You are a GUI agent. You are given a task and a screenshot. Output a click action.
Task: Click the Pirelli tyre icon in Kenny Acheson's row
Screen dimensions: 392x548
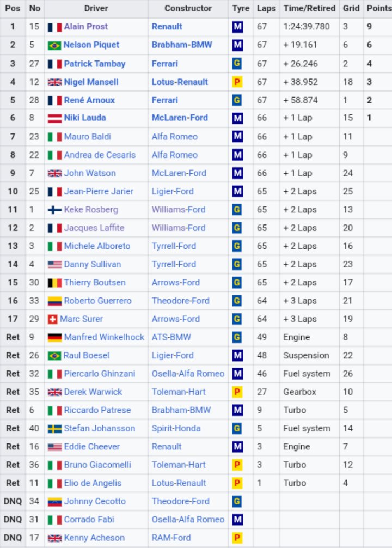(237, 538)
